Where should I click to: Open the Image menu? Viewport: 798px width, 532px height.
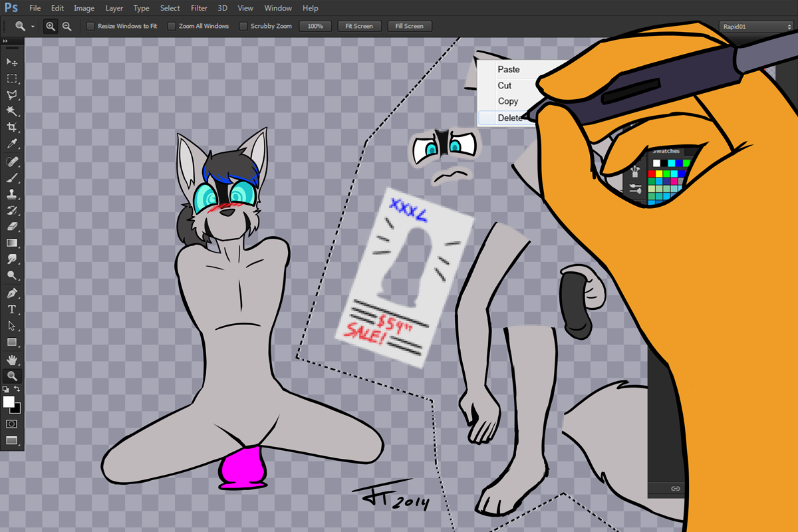coord(84,8)
